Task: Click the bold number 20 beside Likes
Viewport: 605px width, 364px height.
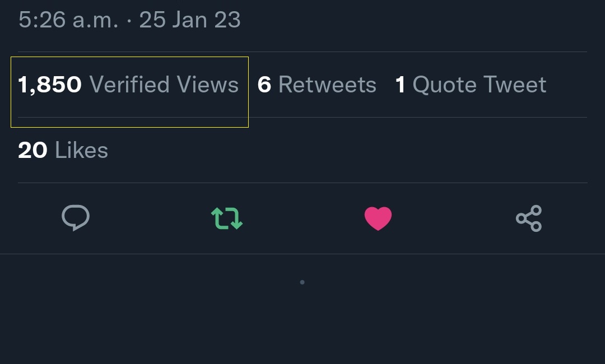Action: point(32,151)
